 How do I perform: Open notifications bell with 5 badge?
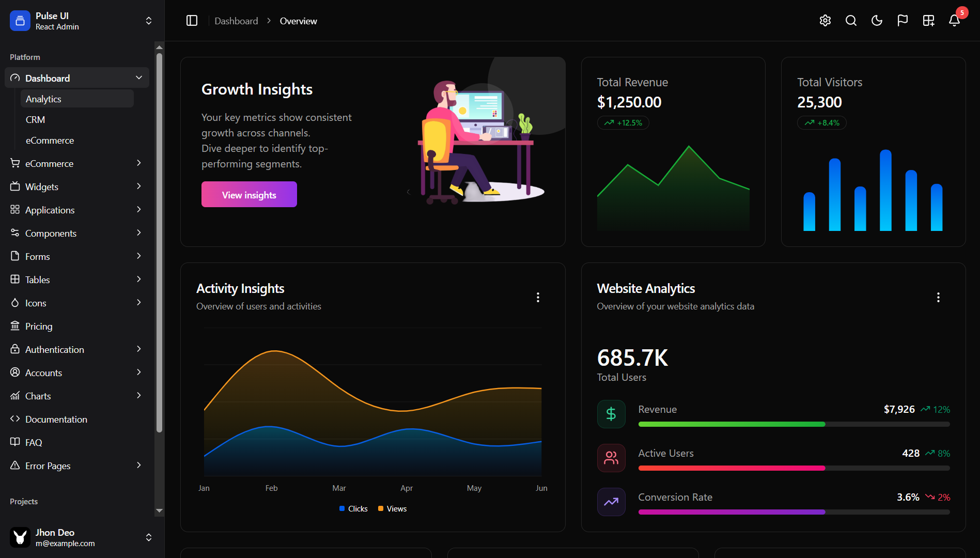[955, 20]
